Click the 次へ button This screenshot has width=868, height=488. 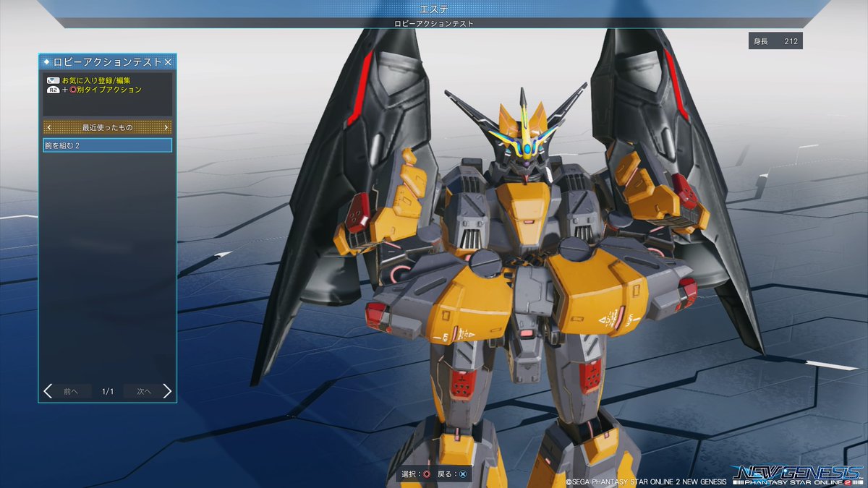click(x=144, y=391)
